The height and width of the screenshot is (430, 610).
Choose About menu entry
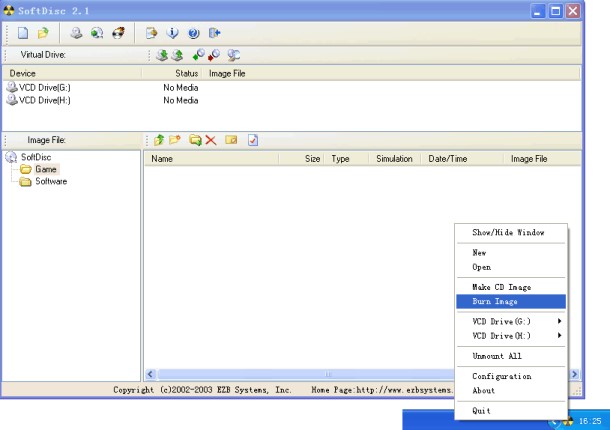tap(511, 390)
